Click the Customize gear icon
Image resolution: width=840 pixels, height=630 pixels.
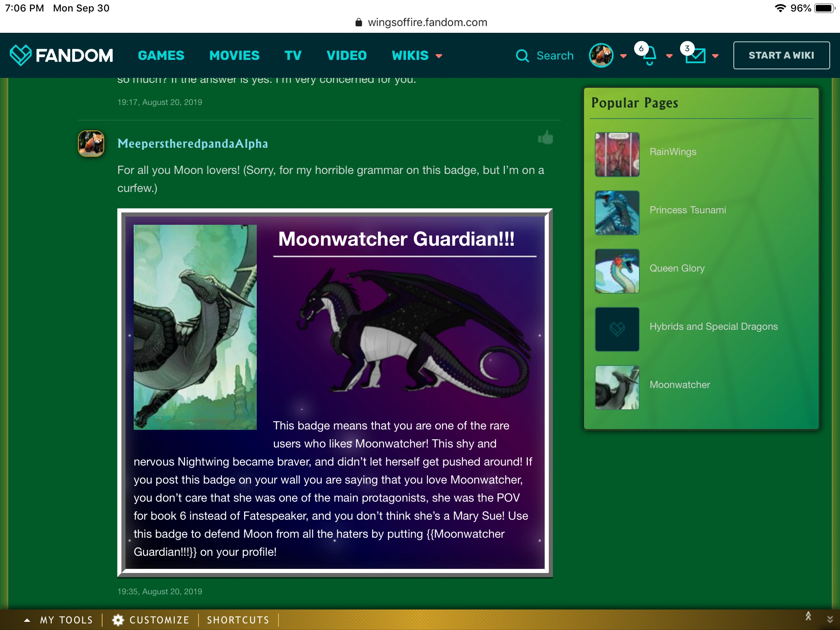(118, 620)
